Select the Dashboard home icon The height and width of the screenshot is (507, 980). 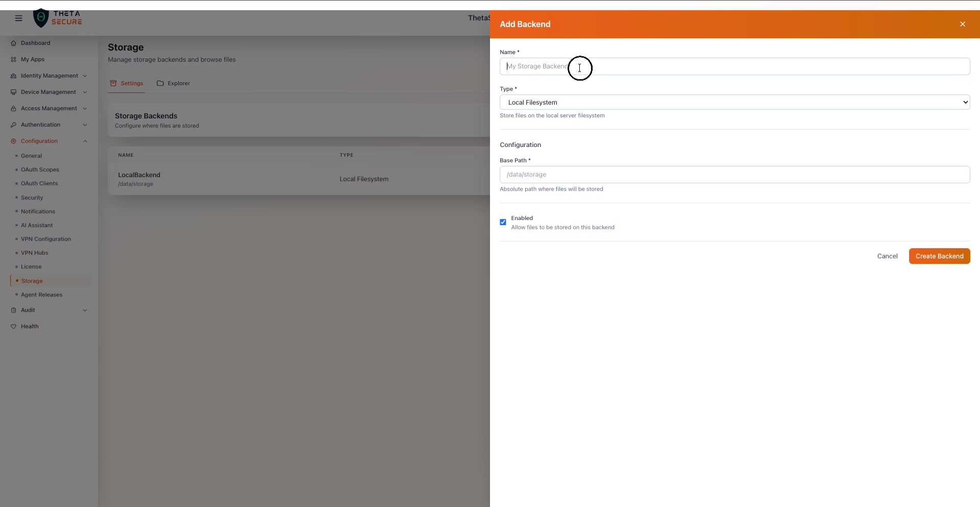click(14, 43)
